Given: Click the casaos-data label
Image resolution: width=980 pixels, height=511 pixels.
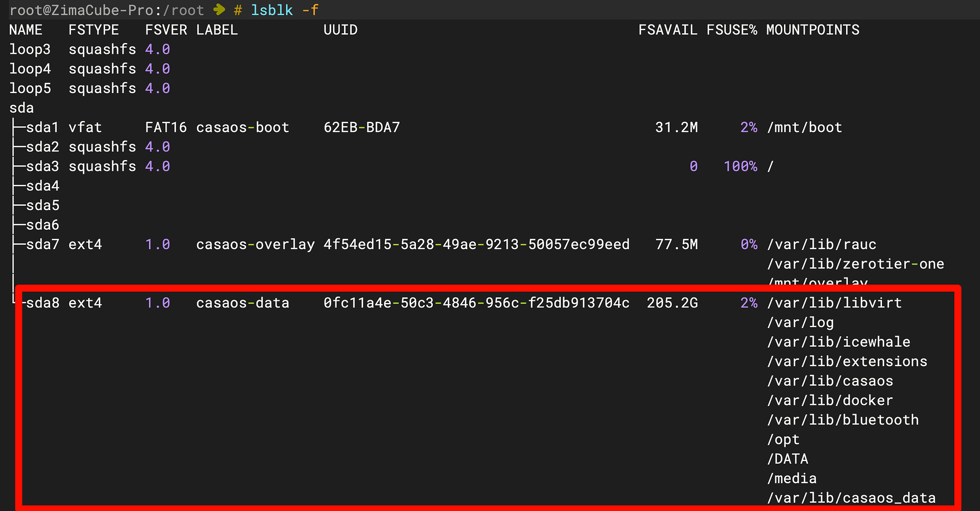Looking at the screenshot, I should [242, 303].
